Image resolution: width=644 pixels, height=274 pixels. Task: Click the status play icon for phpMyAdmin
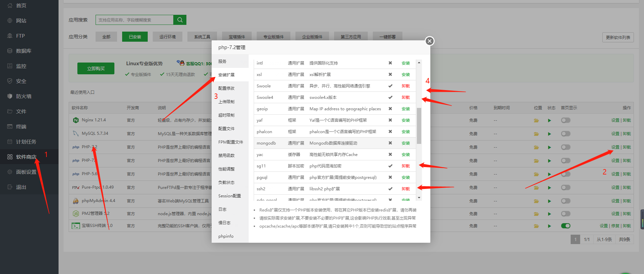coord(549,201)
